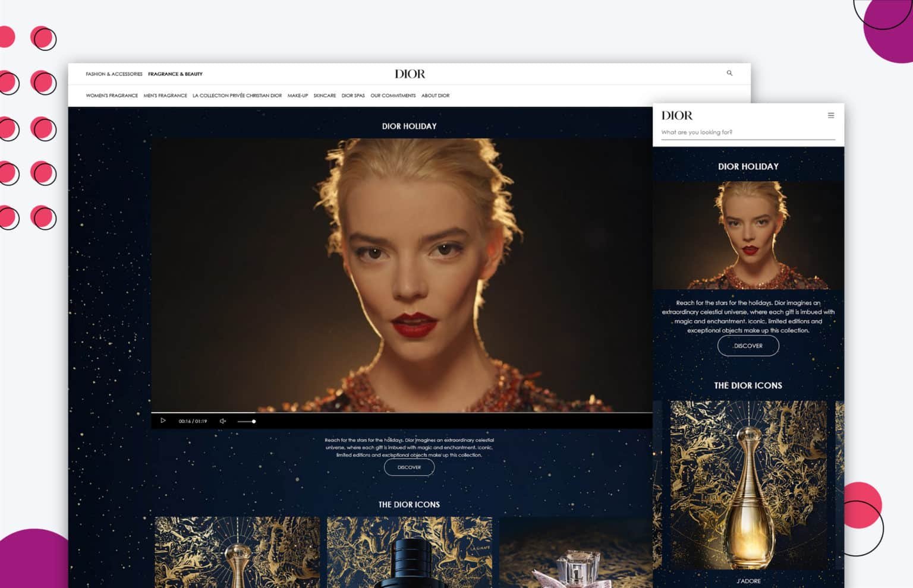Open the mobile hamburger menu
Screen dimensions: 913x588
click(831, 115)
